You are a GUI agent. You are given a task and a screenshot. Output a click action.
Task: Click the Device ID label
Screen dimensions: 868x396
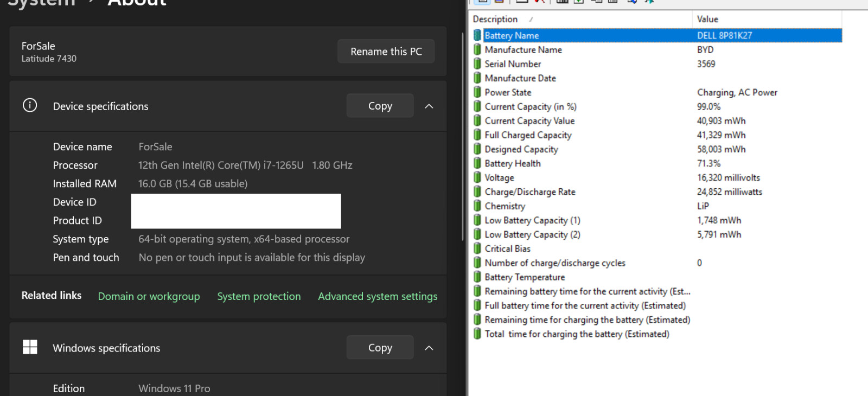[74, 202]
